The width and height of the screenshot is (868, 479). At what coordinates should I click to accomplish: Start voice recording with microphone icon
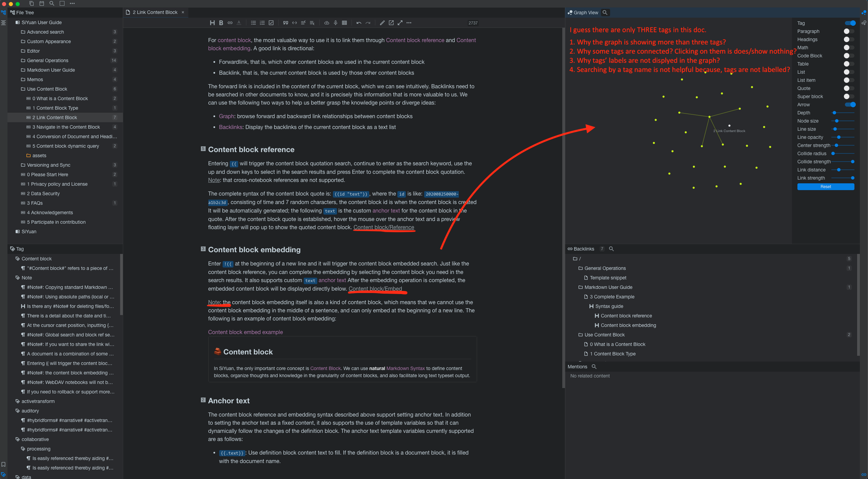tap(335, 23)
